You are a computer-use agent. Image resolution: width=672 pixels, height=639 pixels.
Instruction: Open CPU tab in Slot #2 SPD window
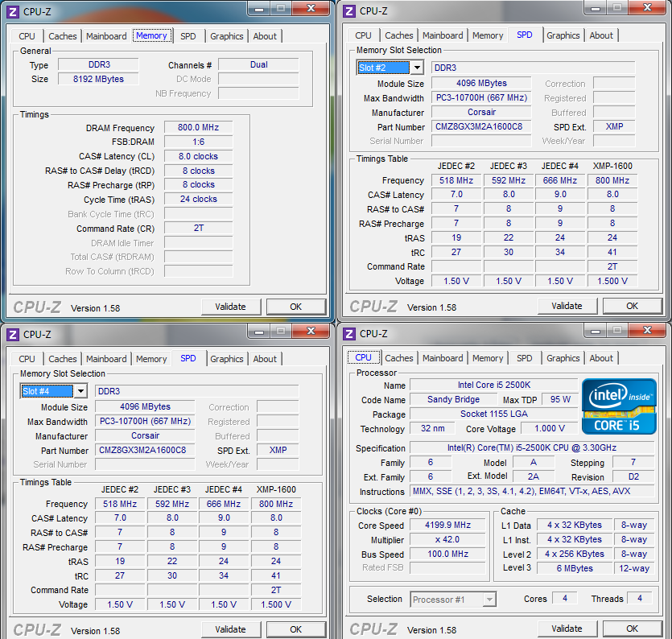363,35
